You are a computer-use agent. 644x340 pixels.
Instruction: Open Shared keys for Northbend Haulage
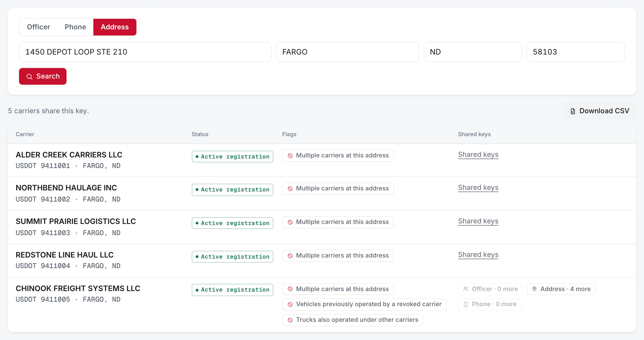tap(478, 188)
